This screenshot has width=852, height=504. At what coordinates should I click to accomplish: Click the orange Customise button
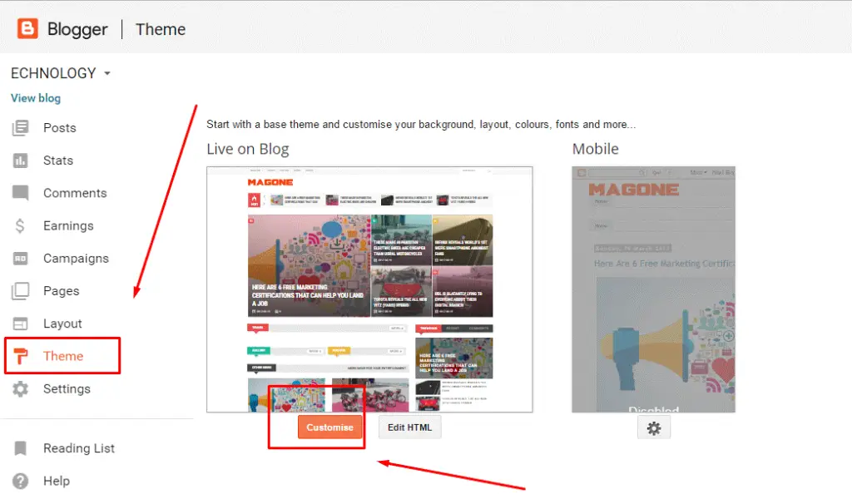[329, 427]
